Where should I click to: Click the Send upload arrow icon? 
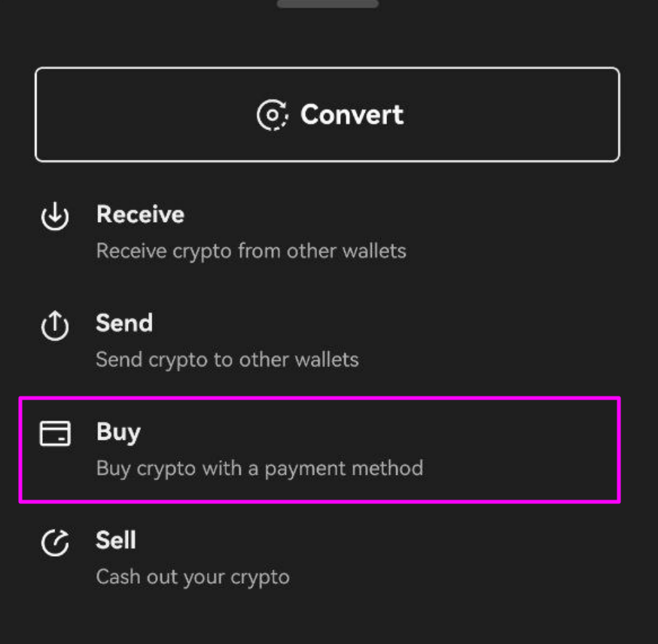click(55, 325)
